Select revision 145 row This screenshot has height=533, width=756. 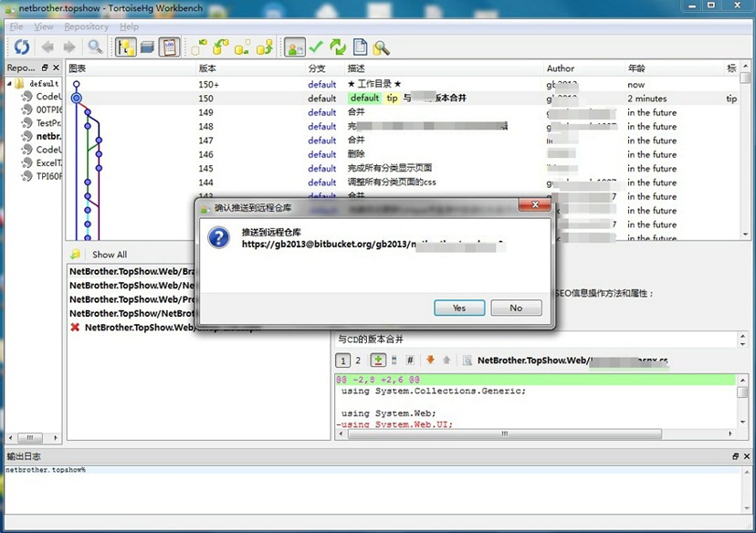pyautogui.click(x=403, y=168)
